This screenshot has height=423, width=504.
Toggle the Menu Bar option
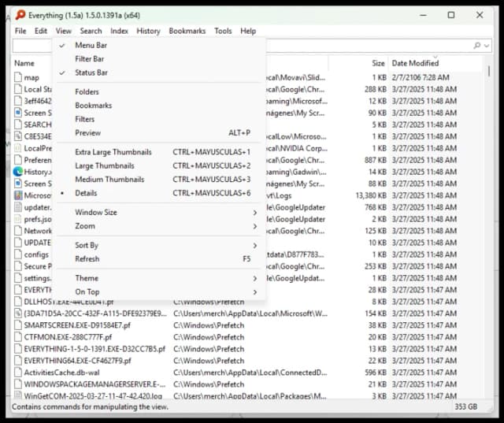pyautogui.click(x=159, y=46)
